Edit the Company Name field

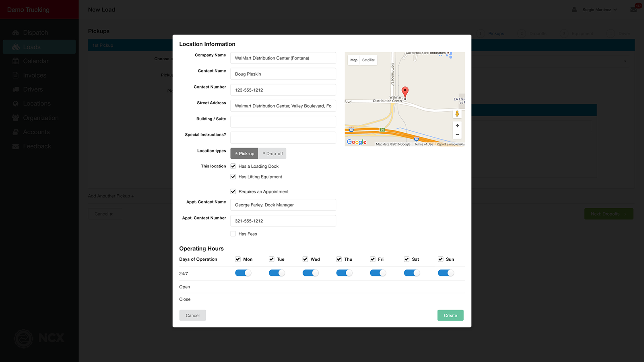[283, 58]
